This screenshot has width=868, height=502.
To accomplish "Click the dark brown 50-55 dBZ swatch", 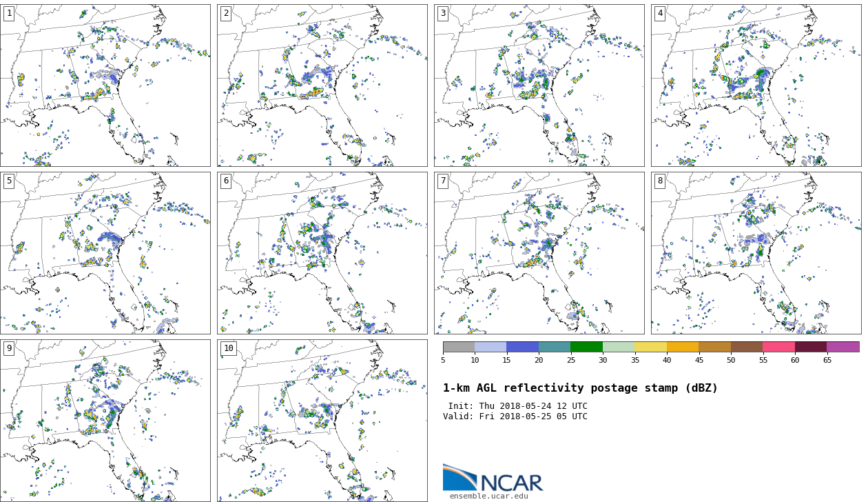I will [x=747, y=347].
